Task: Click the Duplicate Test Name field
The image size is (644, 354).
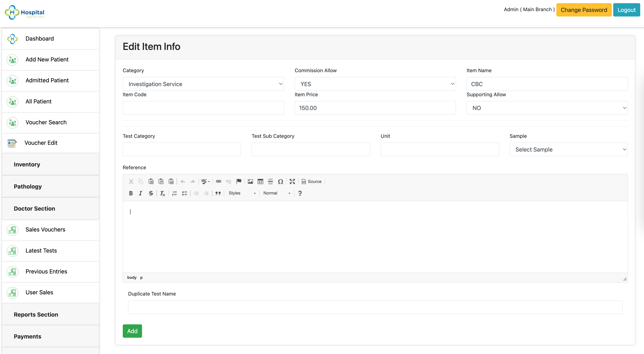Action: point(375,307)
